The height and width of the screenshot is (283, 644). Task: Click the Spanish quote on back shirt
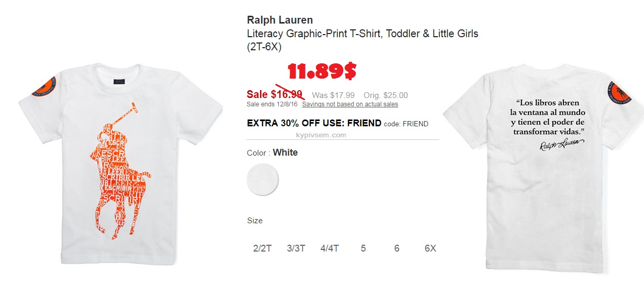pos(548,117)
